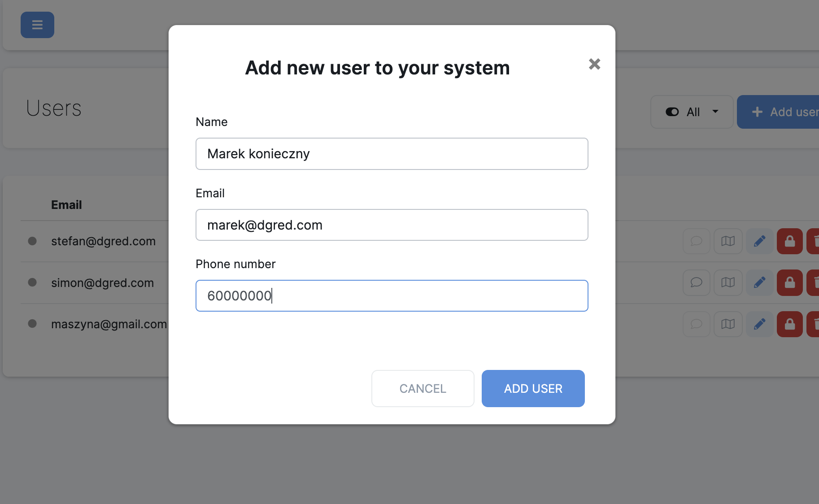Edit the maszyna@gmail.com user
The image size is (819, 504).
click(x=759, y=324)
